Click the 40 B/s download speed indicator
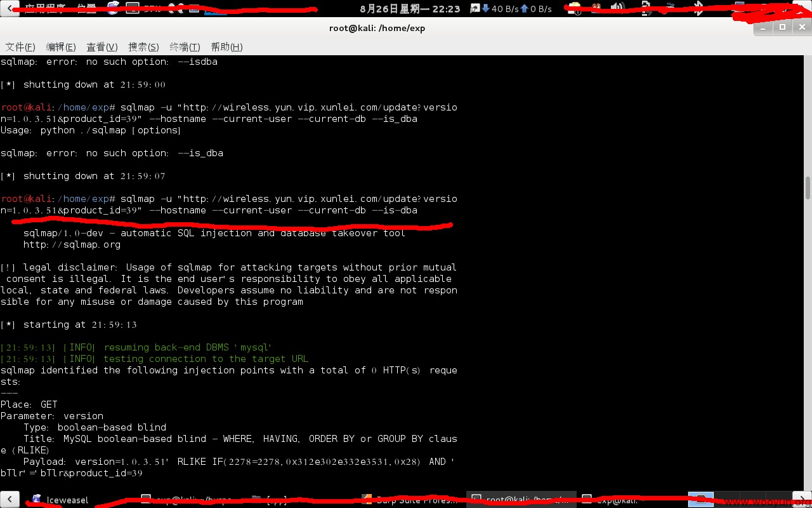 (500, 9)
